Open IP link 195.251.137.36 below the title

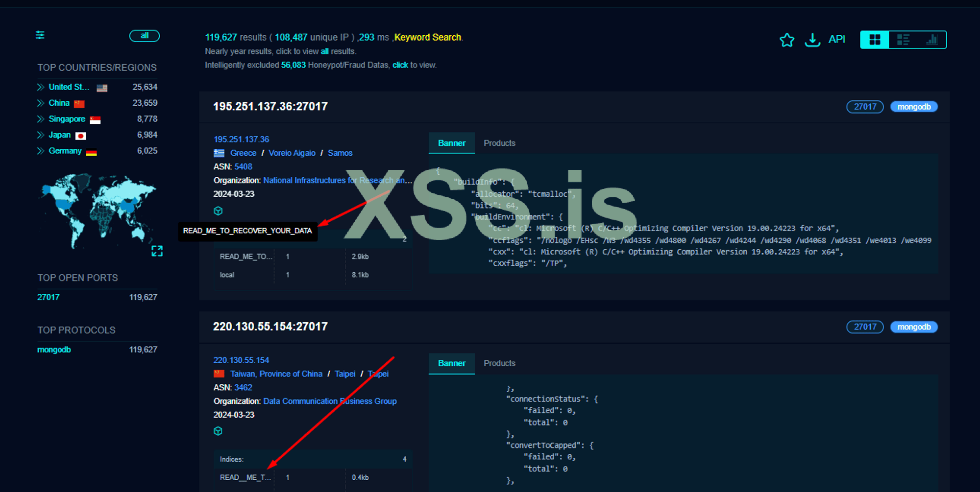(x=241, y=140)
